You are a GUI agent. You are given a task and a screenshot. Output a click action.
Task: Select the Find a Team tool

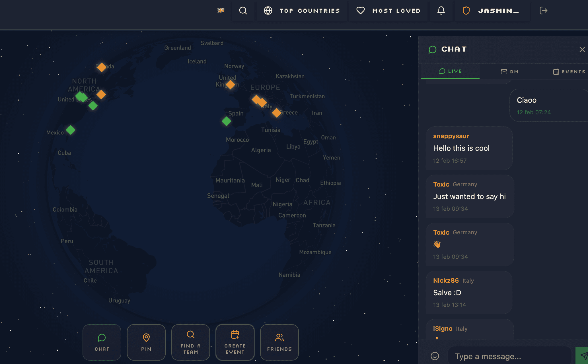point(190,342)
